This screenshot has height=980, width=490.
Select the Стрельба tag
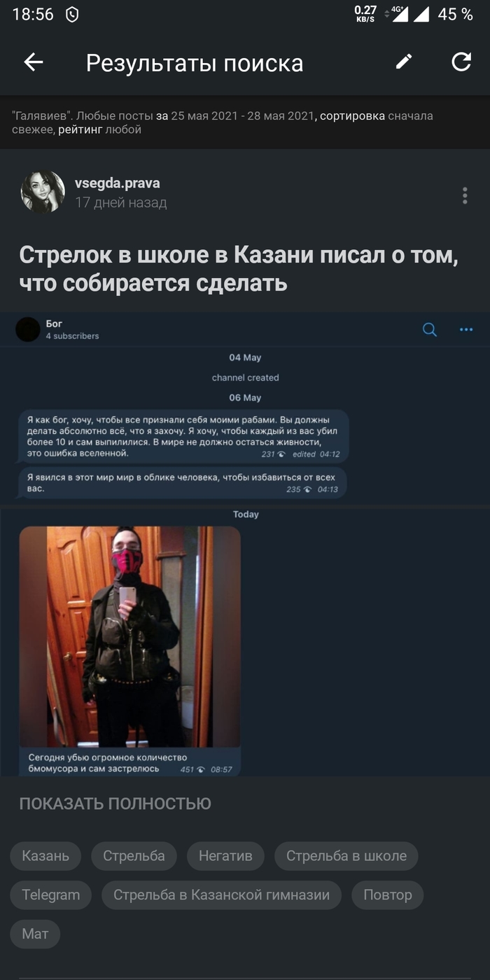(134, 856)
